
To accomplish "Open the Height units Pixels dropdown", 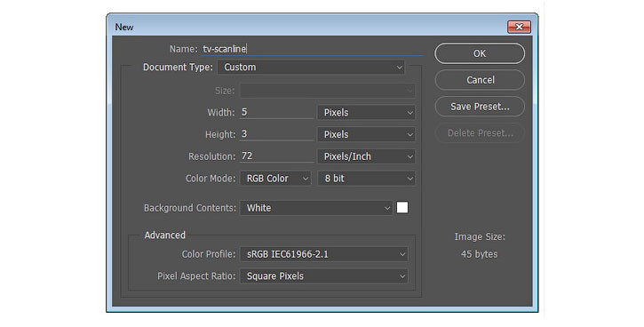I will pyautogui.click(x=366, y=134).
